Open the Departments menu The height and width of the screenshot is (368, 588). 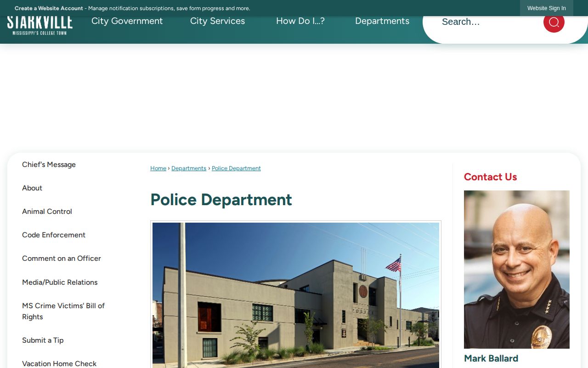click(382, 21)
